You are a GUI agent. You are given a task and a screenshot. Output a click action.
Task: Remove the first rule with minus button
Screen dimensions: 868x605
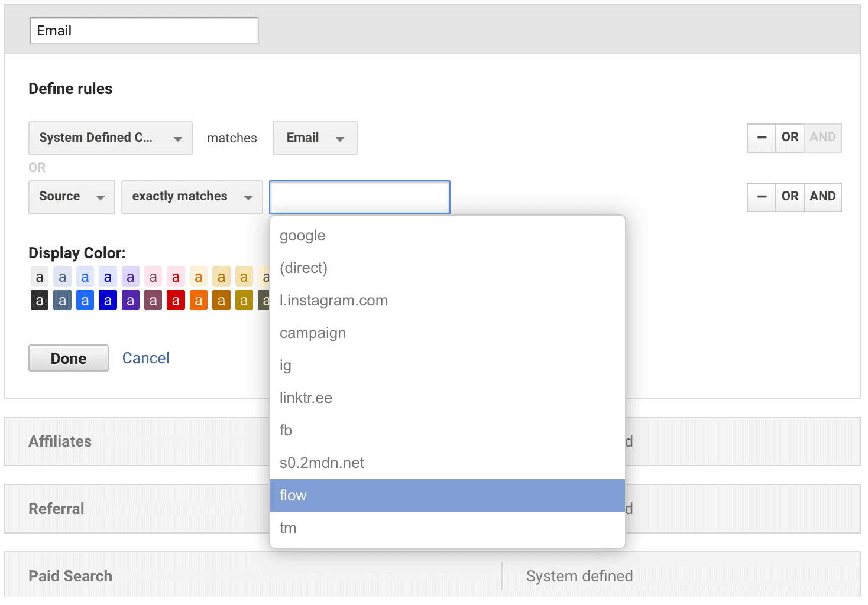click(x=762, y=138)
